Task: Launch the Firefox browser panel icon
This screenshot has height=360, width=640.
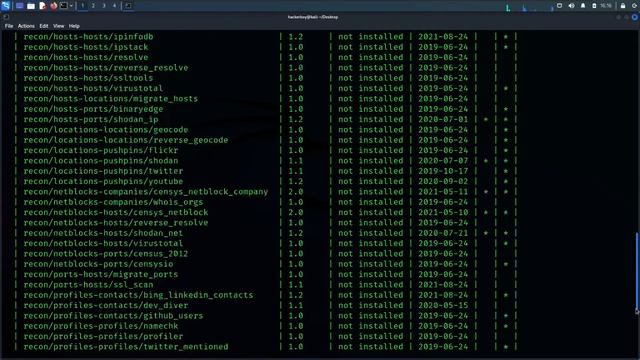Action: (53, 6)
